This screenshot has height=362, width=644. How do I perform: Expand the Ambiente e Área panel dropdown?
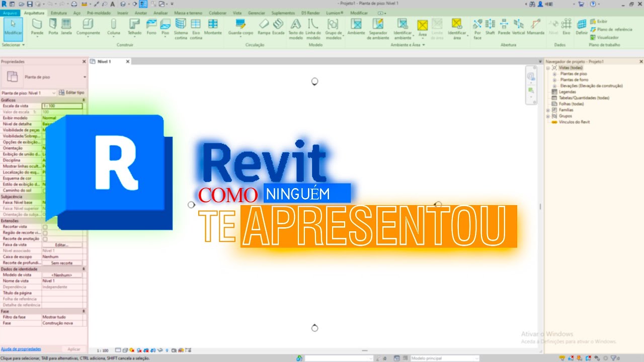pyautogui.click(x=408, y=45)
